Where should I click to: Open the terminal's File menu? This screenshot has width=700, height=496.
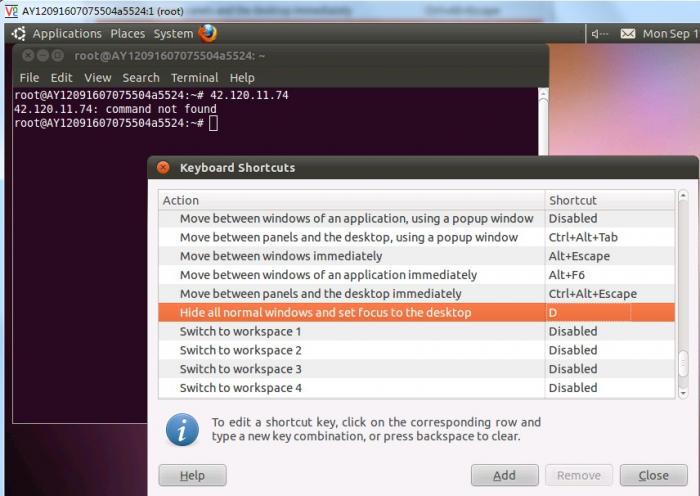click(x=29, y=78)
